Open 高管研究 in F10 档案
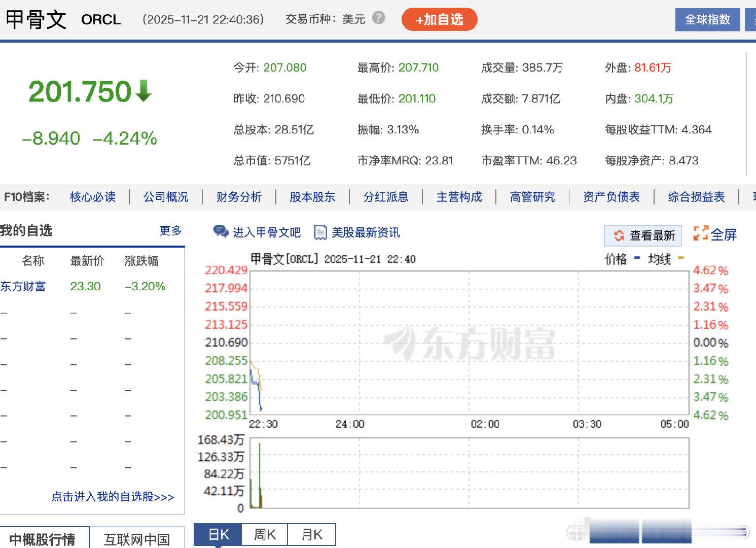The height and width of the screenshot is (548, 756). tap(532, 197)
